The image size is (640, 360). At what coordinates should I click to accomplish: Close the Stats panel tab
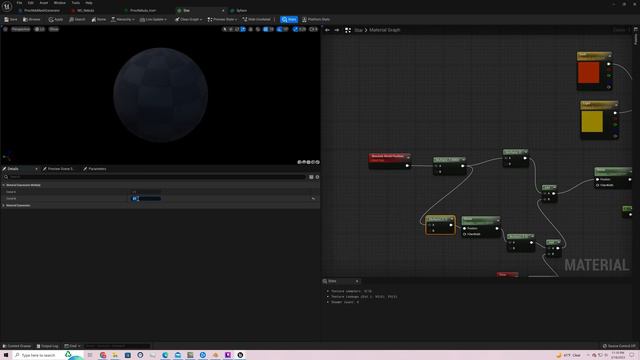click(x=357, y=281)
